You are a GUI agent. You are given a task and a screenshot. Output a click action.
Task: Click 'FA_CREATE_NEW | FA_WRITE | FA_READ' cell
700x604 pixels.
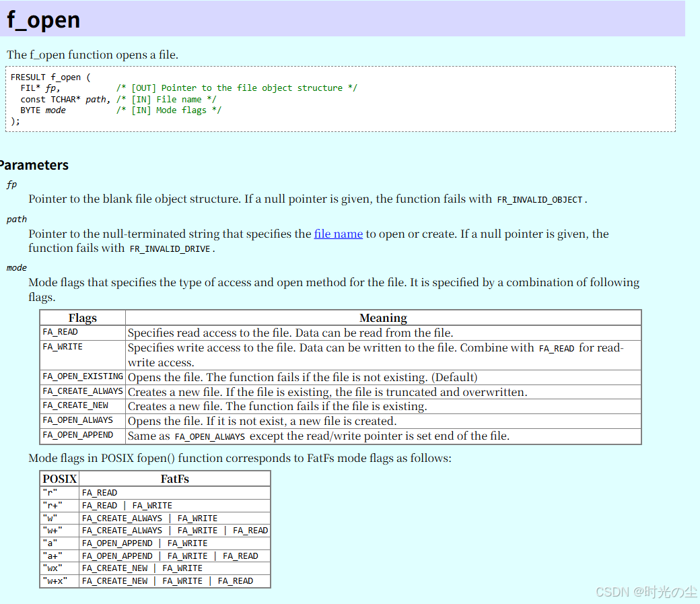[175, 580]
